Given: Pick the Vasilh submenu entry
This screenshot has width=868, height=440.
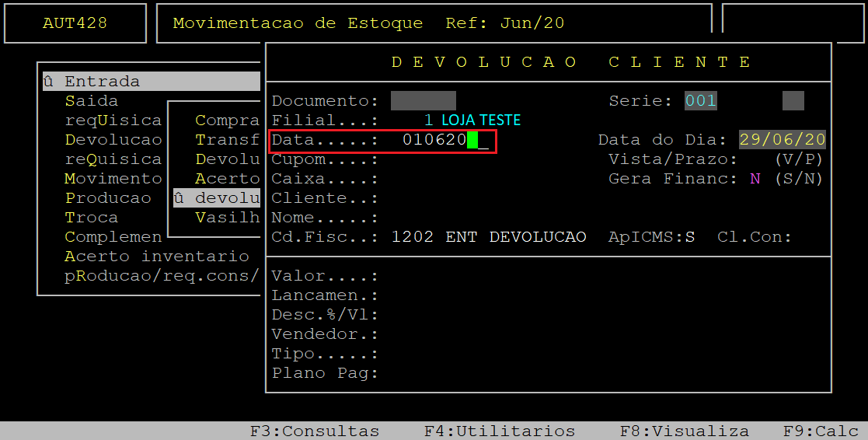Looking at the screenshot, I should coord(226,218).
